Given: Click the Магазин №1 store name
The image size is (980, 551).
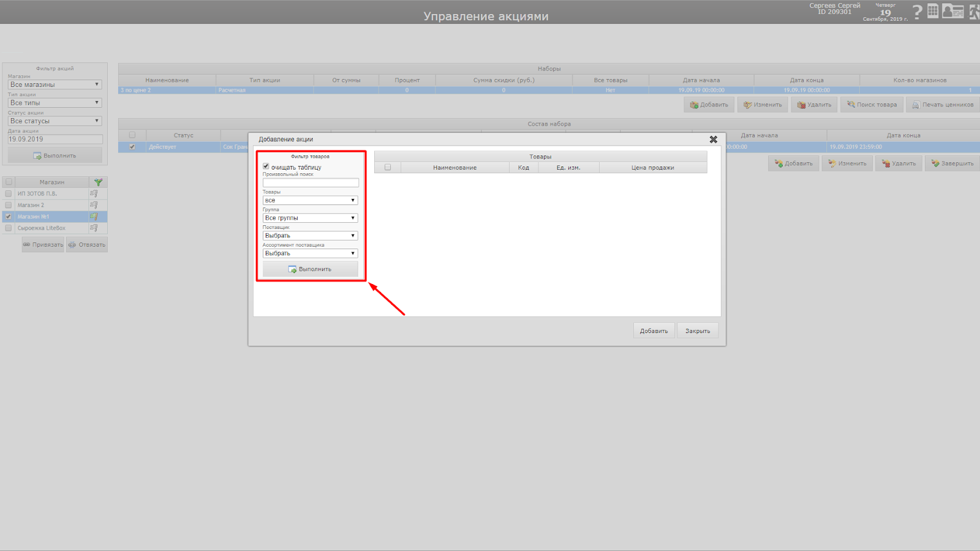Looking at the screenshot, I should tap(33, 217).
